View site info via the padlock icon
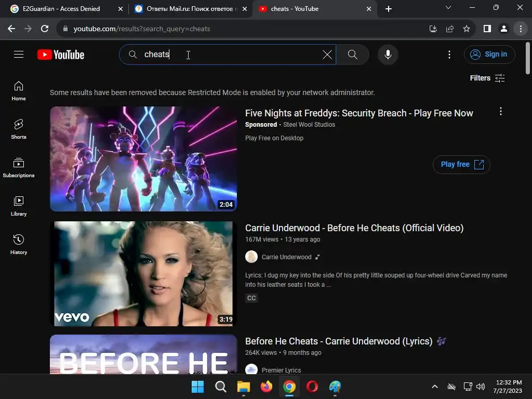Screen dimensions: 532x399 point(65,29)
